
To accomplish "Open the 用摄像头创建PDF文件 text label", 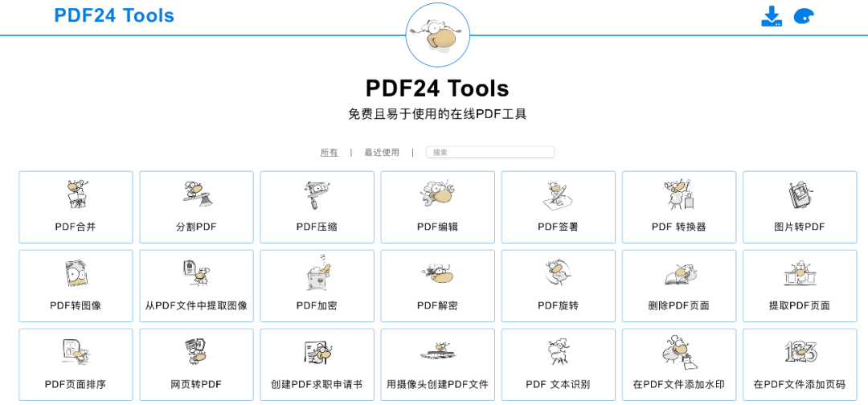I will click(437, 384).
